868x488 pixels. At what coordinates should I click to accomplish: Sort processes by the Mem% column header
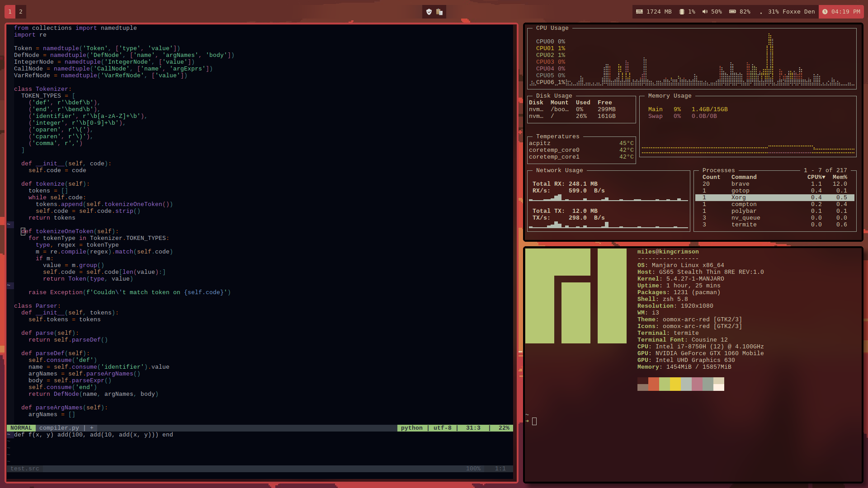tap(840, 177)
